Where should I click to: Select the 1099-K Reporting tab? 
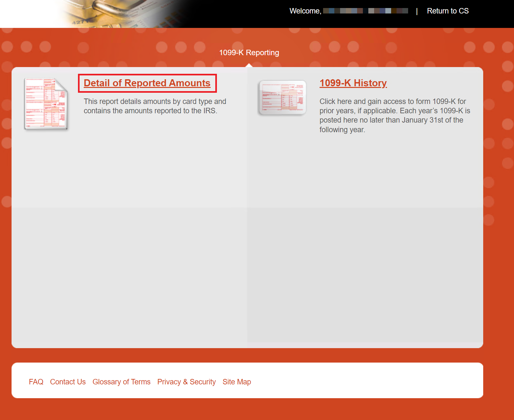[249, 53]
